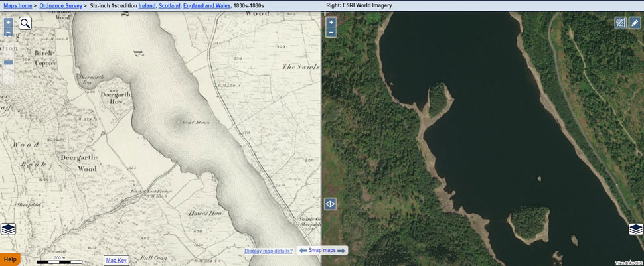Image resolution: width=644 pixels, height=266 pixels.
Task: Adjust the left map transparency slider handle
Action: pos(8,62)
